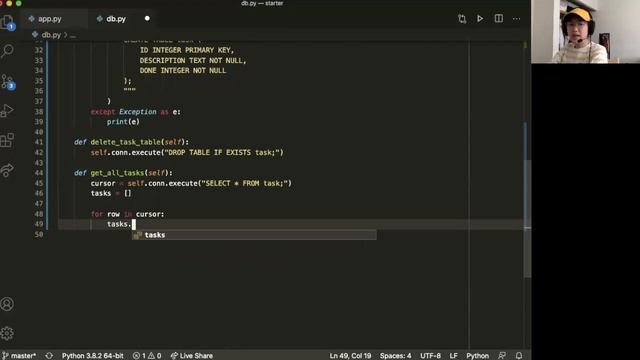The height and width of the screenshot is (360, 640).
Task: Click the macOS green maximize window button
Action: [x=19, y=3]
